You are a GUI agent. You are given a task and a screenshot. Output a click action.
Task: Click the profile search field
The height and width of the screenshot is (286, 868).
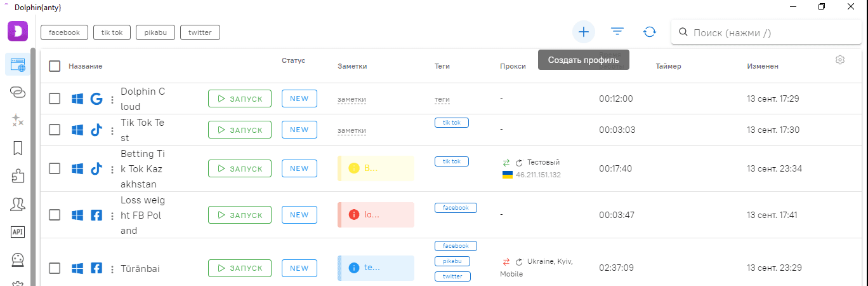pyautogui.click(x=766, y=32)
